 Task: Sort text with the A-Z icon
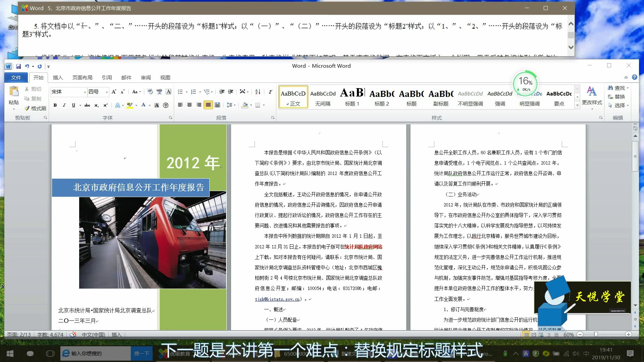click(258, 92)
